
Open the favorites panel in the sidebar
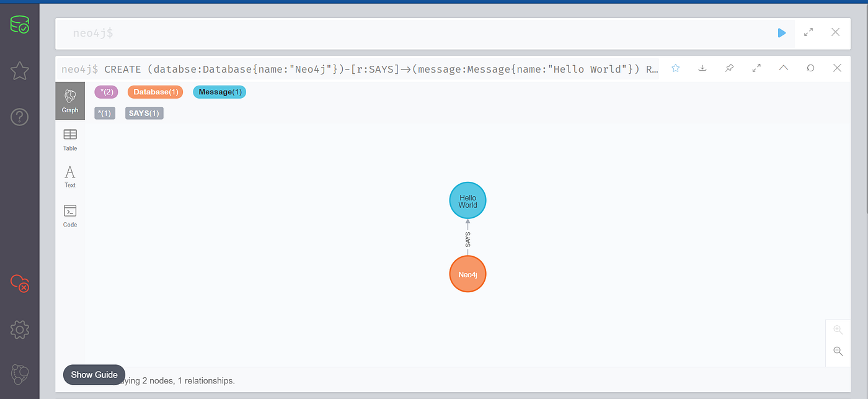point(19,71)
